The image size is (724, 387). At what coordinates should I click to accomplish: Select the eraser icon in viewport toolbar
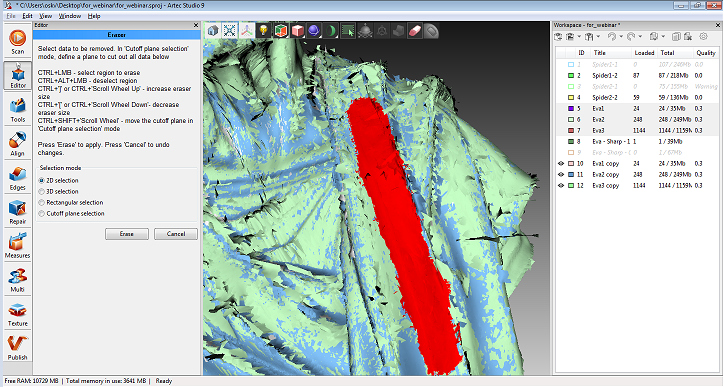point(415,31)
